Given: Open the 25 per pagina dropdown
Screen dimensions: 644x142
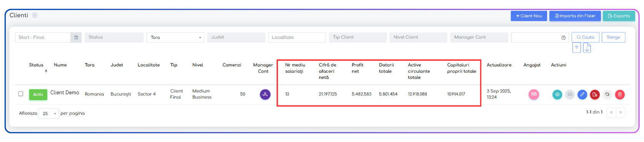Looking at the screenshot, I should pyautogui.click(x=48, y=114).
